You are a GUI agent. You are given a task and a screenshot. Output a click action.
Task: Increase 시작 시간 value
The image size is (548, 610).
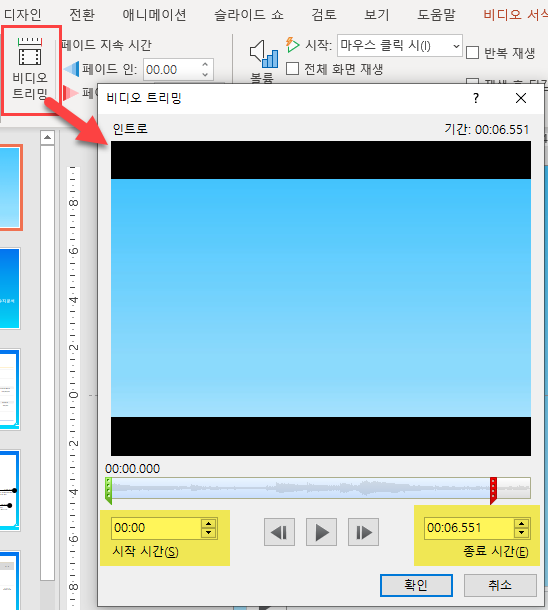point(209,524)
